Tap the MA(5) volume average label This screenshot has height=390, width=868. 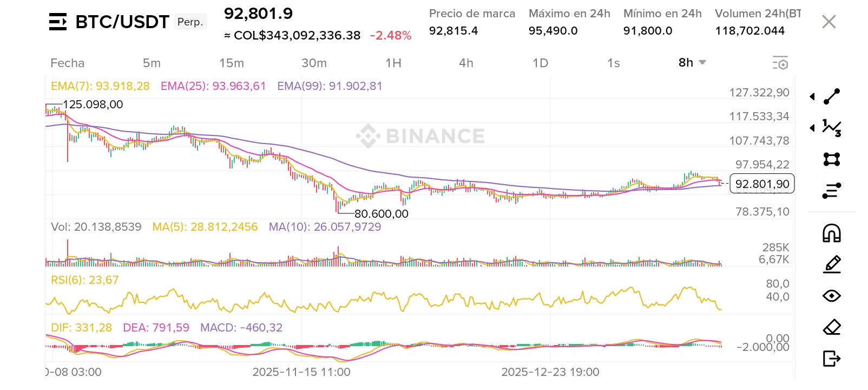click(205, 227)
